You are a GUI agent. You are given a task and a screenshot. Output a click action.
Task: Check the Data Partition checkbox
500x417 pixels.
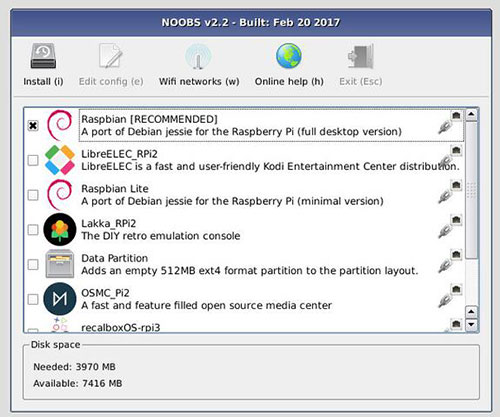33,265
